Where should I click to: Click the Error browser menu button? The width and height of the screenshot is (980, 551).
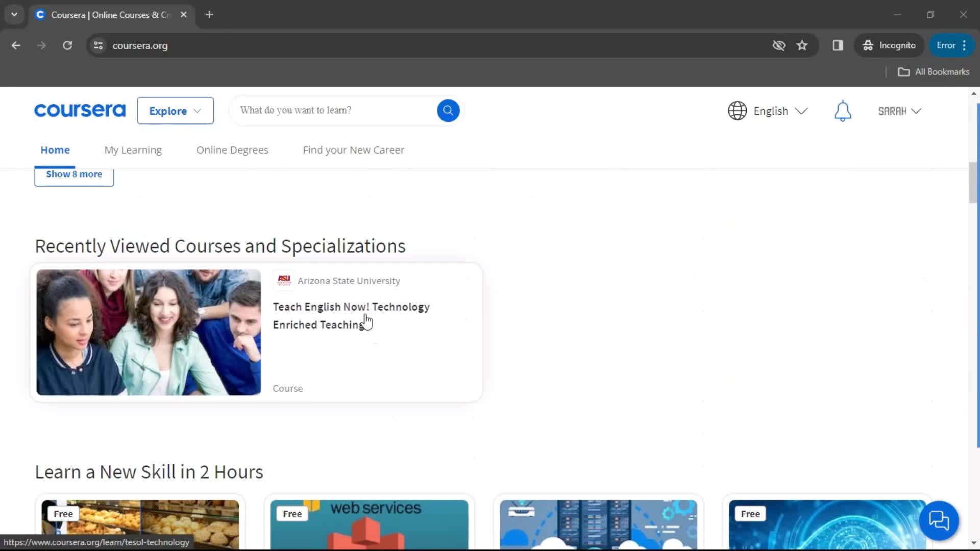[x=952, y=45]
